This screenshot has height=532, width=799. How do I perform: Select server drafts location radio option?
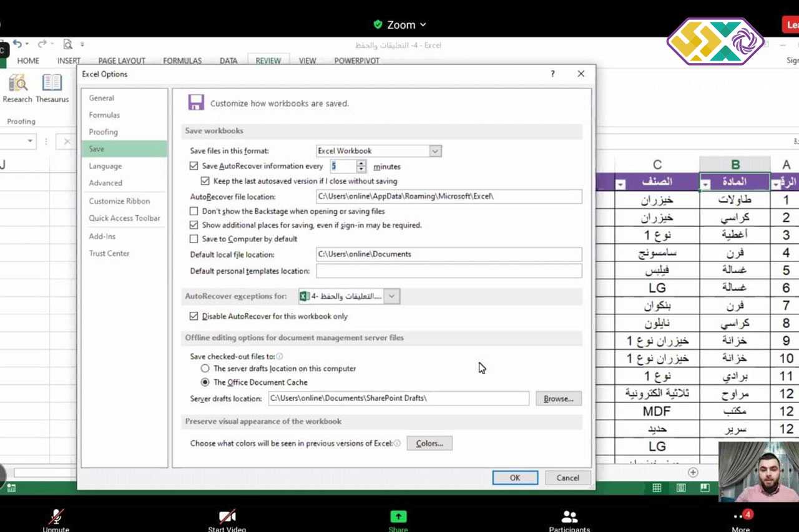point(205,369)
